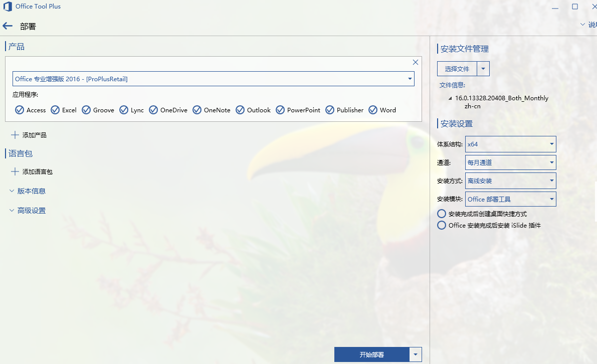Toggle the Lync application checkbox
The image size is (597, 364).
(124, 110)
